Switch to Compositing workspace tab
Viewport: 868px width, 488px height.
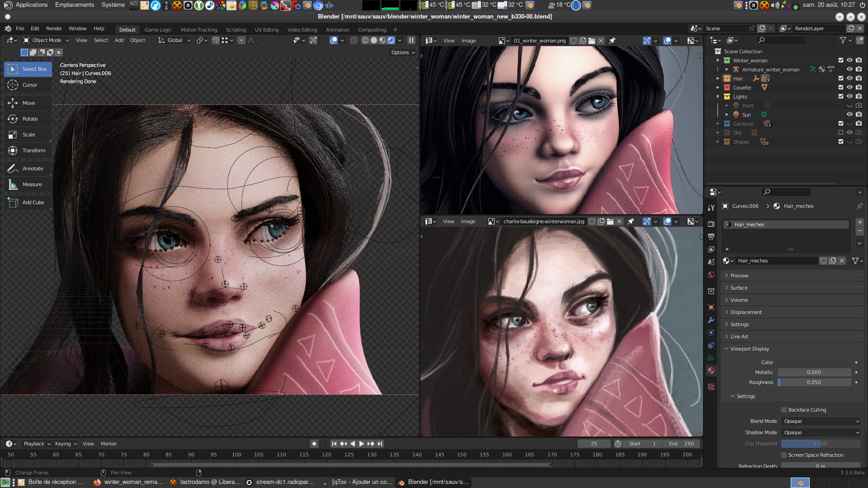tap(372, 30)
